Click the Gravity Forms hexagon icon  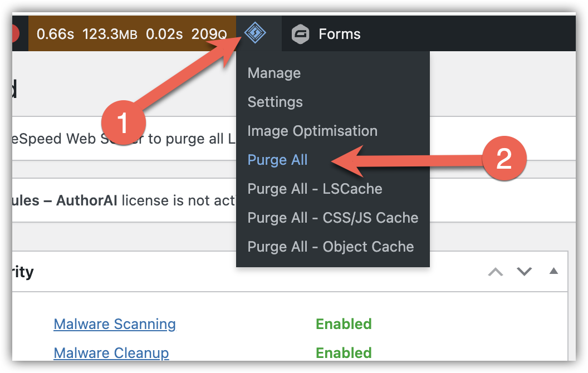pyautogui.click(x=301, y=35)
